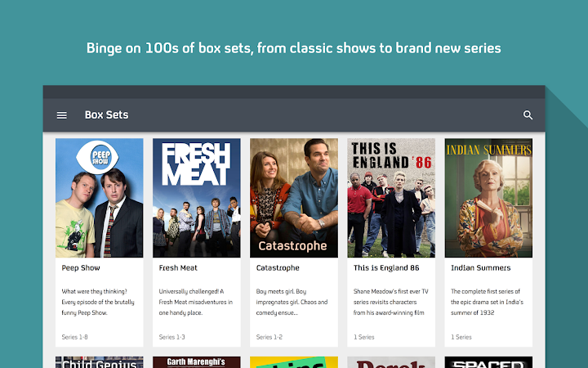Click the 'Series 1-2' label
This screenshot has height=368, width=588.
269,337
